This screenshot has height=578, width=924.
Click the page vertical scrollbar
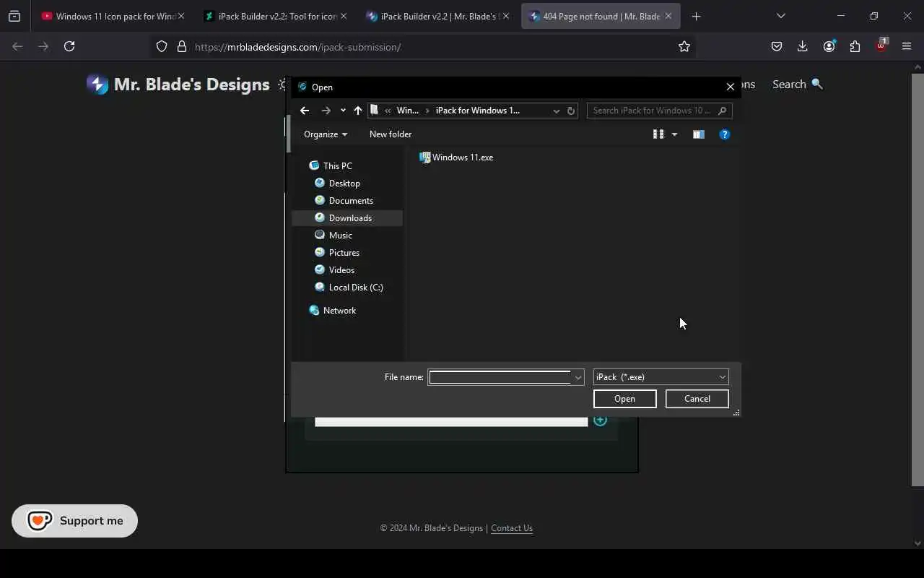point(918,279)
